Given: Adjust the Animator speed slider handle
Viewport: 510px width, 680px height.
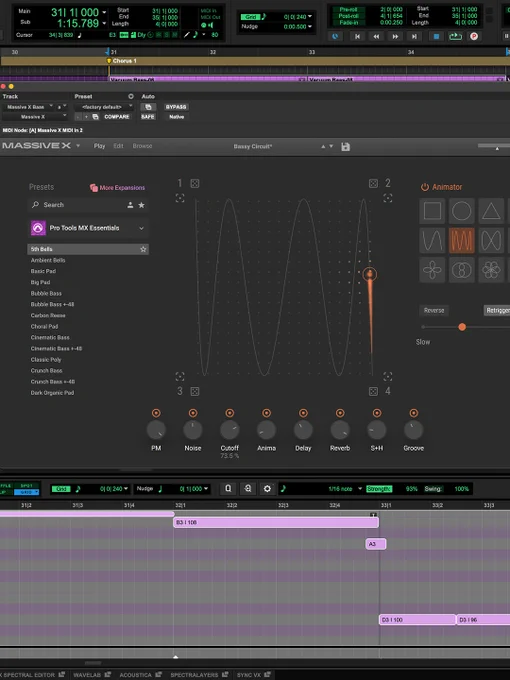Looking at the screenshot, I should coord(462,327).
